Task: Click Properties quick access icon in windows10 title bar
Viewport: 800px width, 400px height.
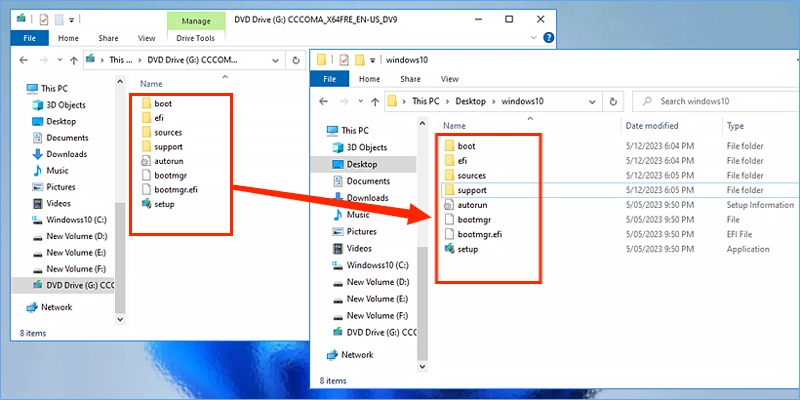Action: [344, 60]
